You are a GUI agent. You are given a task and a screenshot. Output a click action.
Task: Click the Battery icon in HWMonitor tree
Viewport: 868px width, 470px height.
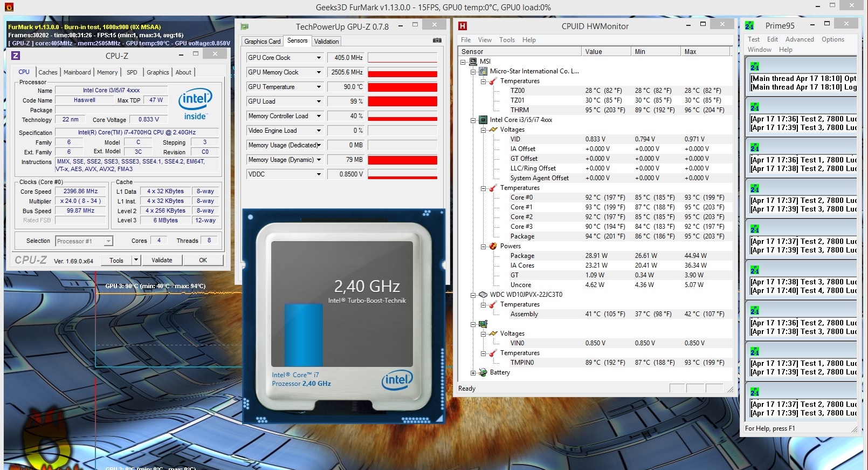(x=483, y=372)
